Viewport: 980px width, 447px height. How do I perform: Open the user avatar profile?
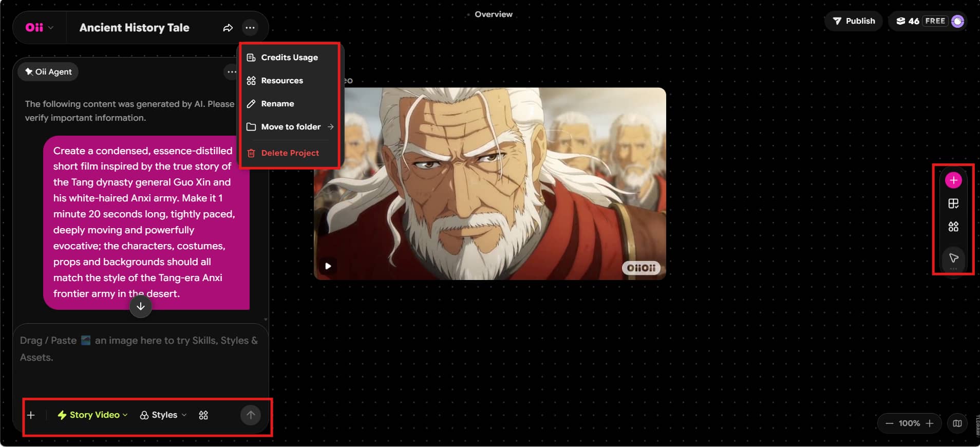pyautogui.click(x=957, y=21)
